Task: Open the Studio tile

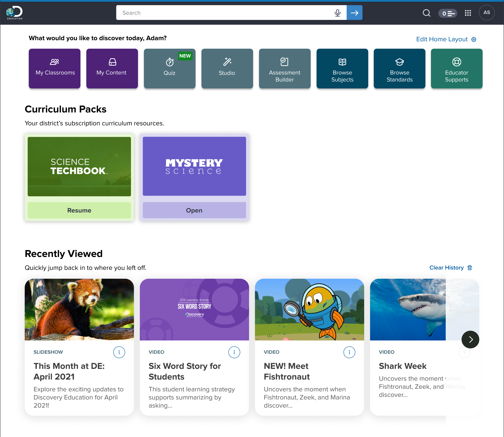Action: [227, 69]
